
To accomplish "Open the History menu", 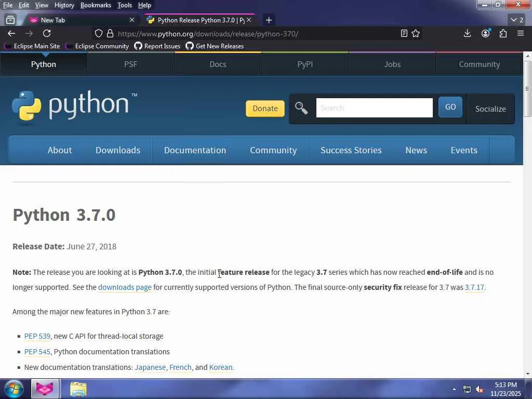I will point(64,5).
